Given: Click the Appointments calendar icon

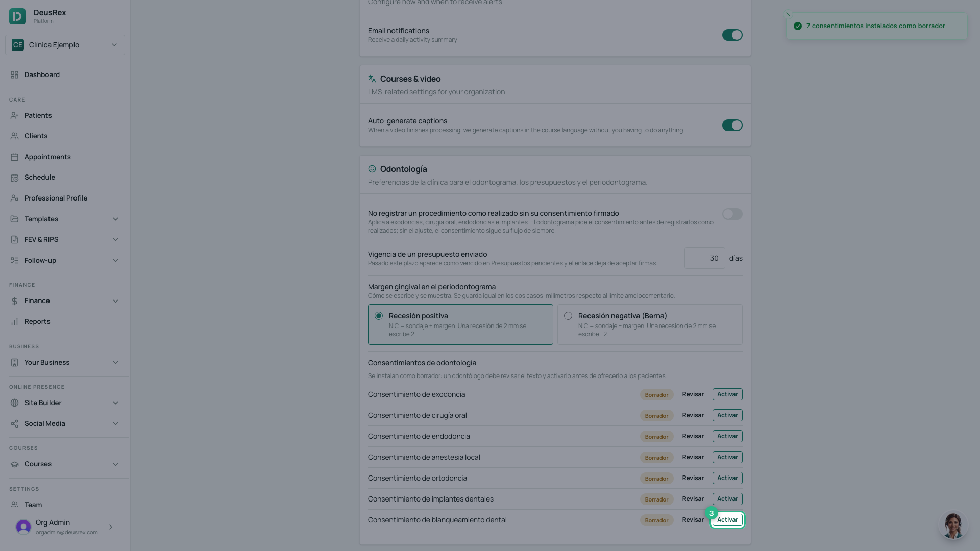Looking at the screenshot, I should coord(14,157).
